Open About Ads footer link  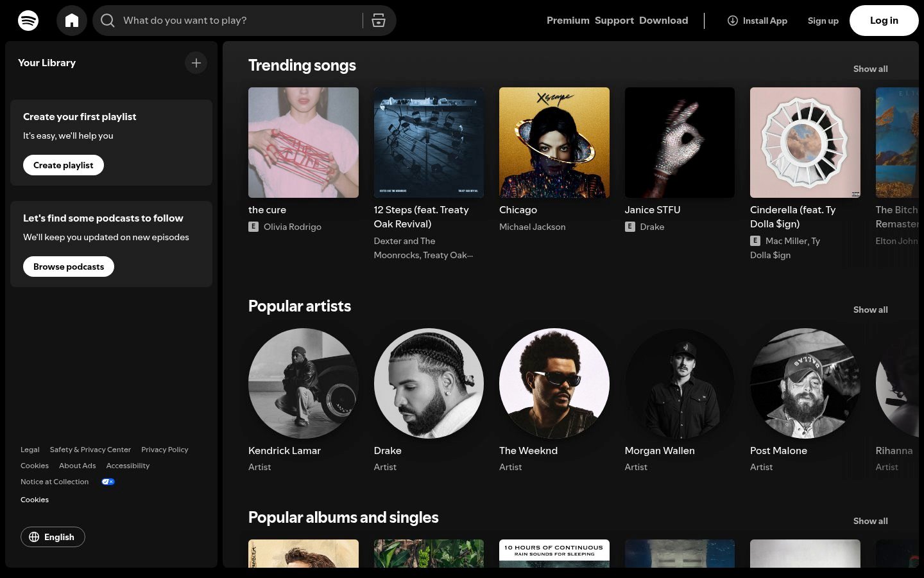tap(78, 466)
